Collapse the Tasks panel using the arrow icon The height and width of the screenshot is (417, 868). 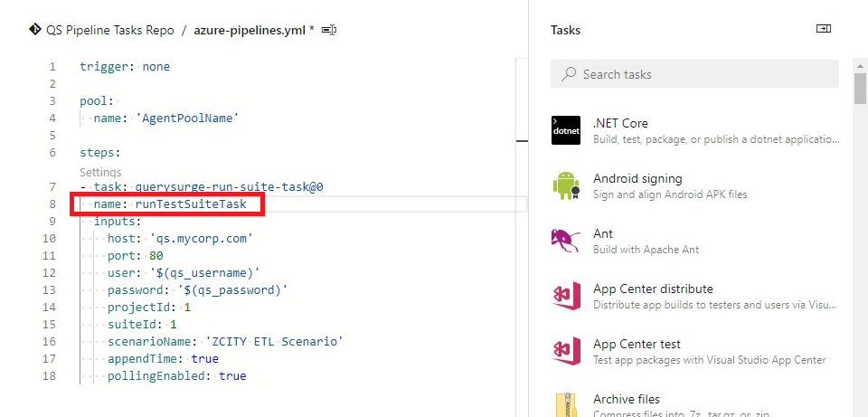click(824, 29)
